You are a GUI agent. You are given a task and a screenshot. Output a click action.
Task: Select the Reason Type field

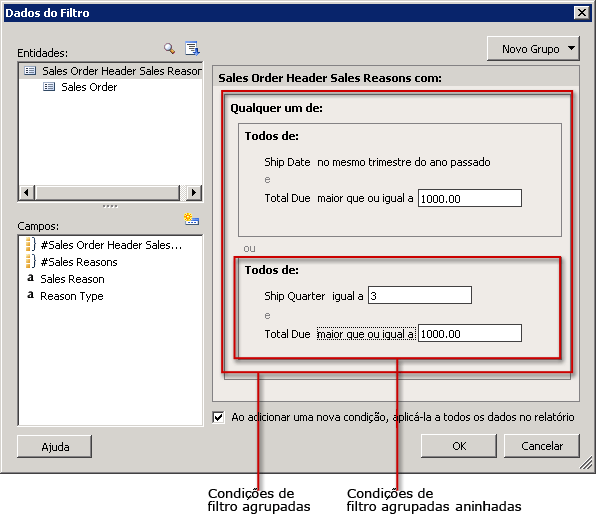point(65,296)
